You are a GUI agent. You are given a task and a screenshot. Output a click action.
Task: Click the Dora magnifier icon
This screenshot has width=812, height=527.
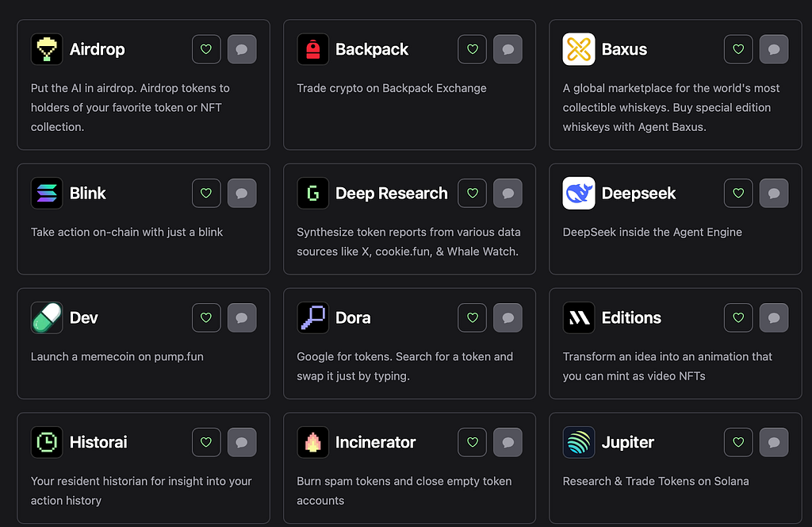click(x=312, y=317)
